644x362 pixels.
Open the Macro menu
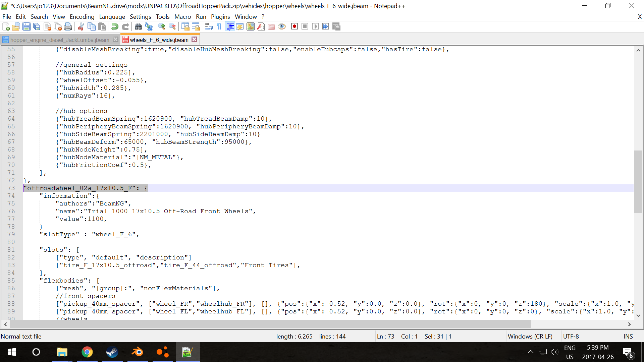tap(183, 17)
